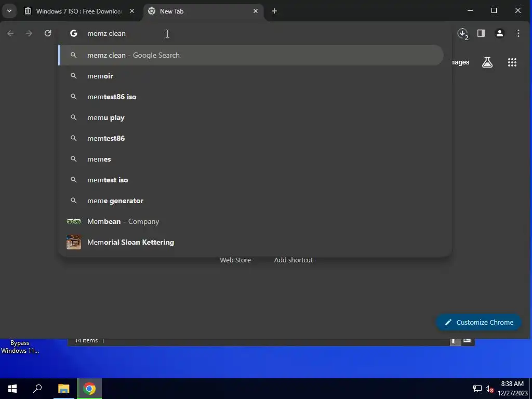
Task: Open network status tray icon
Action: pyautogui.click(x=477, y=389)
